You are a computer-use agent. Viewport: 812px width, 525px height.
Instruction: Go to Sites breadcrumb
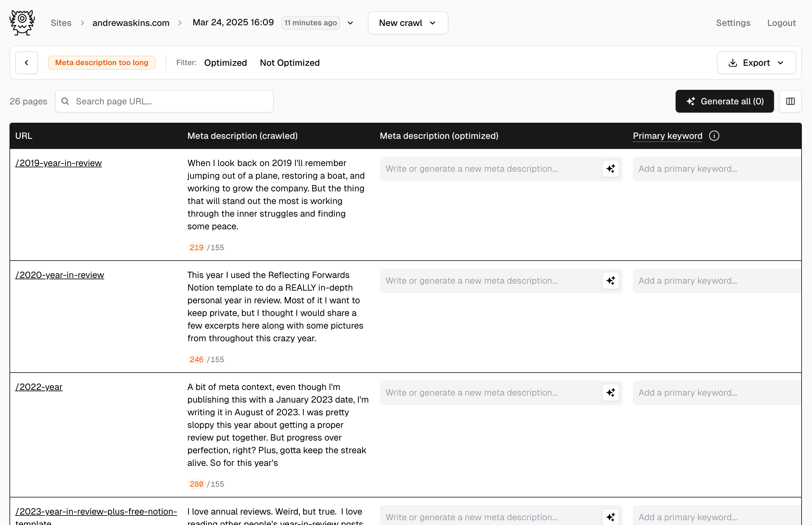[61, 23]
